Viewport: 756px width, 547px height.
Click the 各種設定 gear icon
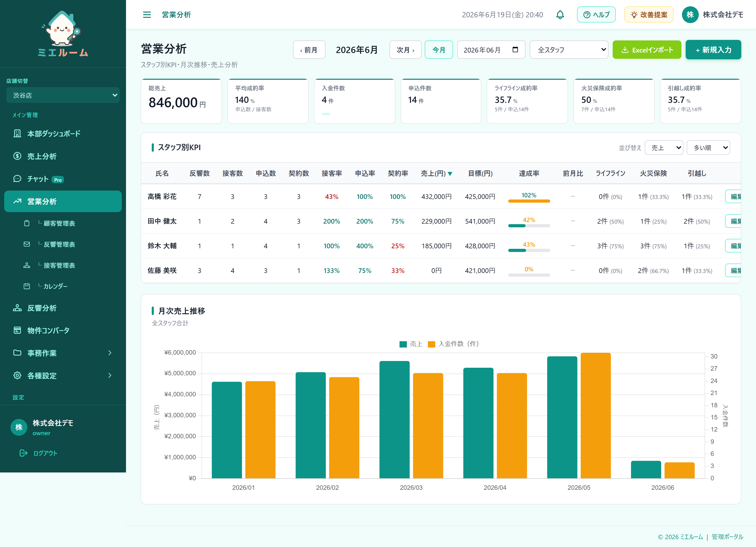tap(17, 375)
